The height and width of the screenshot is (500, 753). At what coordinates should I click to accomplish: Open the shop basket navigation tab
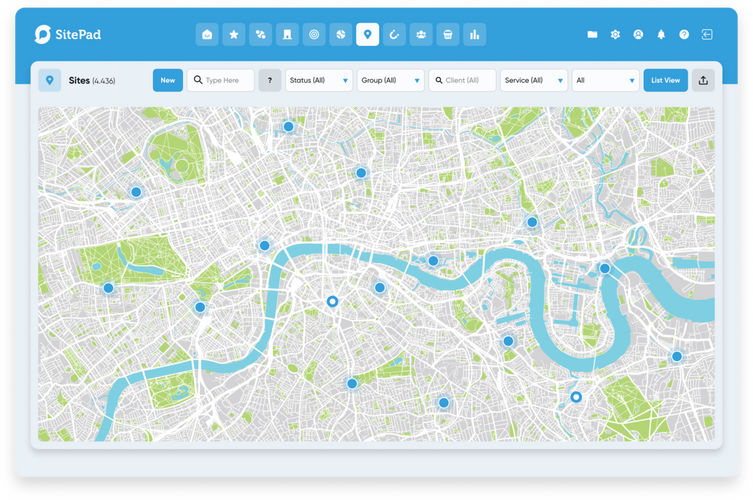[448, 34]
